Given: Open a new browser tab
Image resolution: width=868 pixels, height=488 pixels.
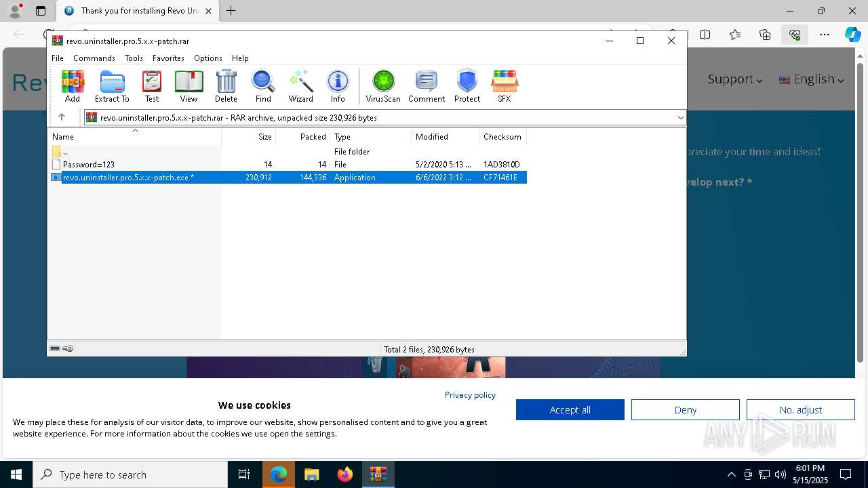Looking at the screenshot, I should click(231, 11).
